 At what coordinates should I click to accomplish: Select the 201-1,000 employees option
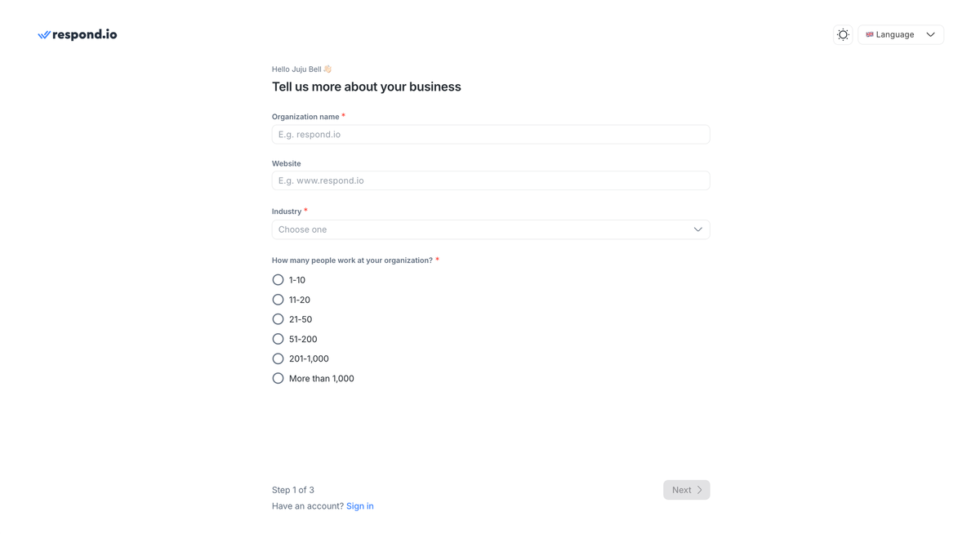(x=278, y=358)
